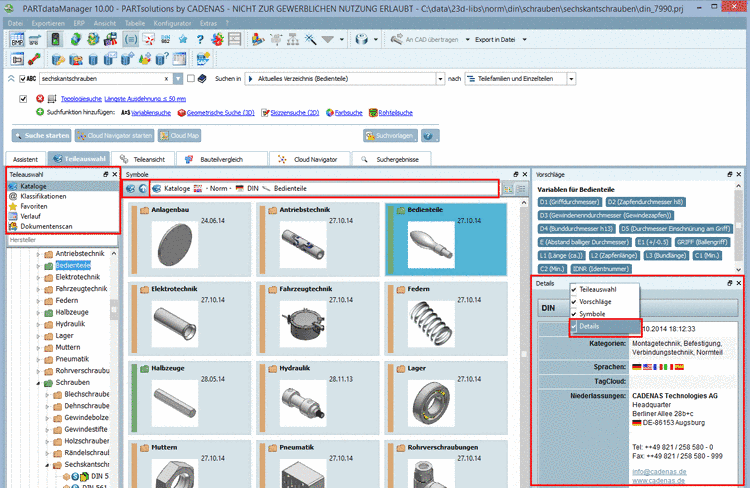The image size is (750, 488).
Task: Open the Geometrische Suche (3D) link
Action: click(x=221, y=113)
